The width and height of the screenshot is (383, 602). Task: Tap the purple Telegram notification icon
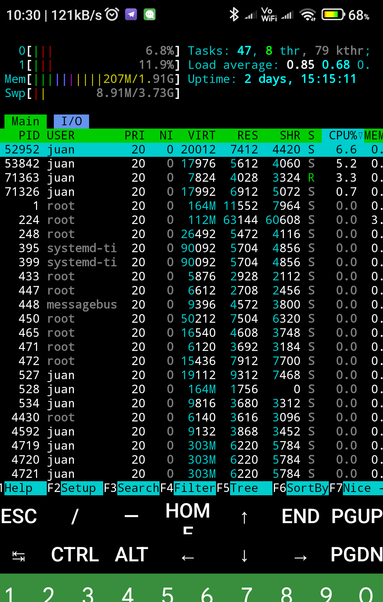[131, 15]
